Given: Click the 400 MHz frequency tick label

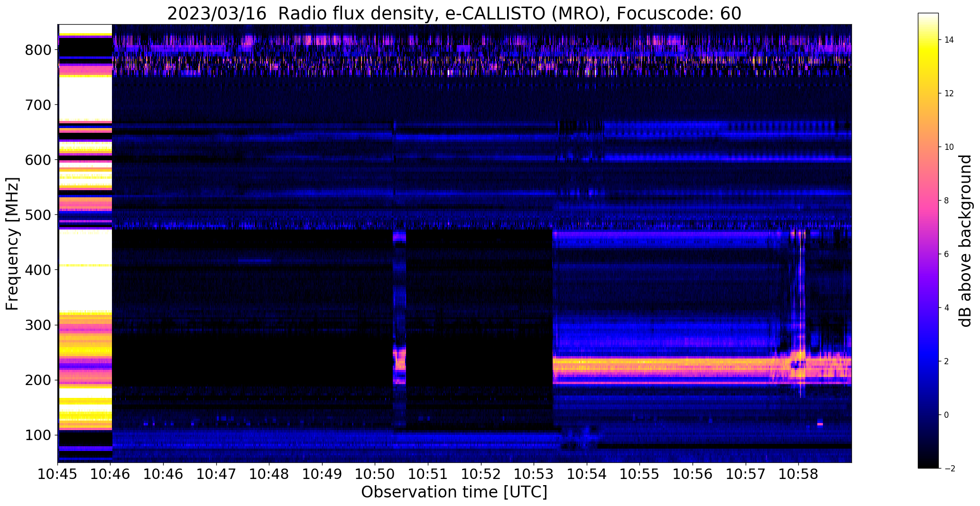Looking at the screenshot, I should click(x=38, y=270).
